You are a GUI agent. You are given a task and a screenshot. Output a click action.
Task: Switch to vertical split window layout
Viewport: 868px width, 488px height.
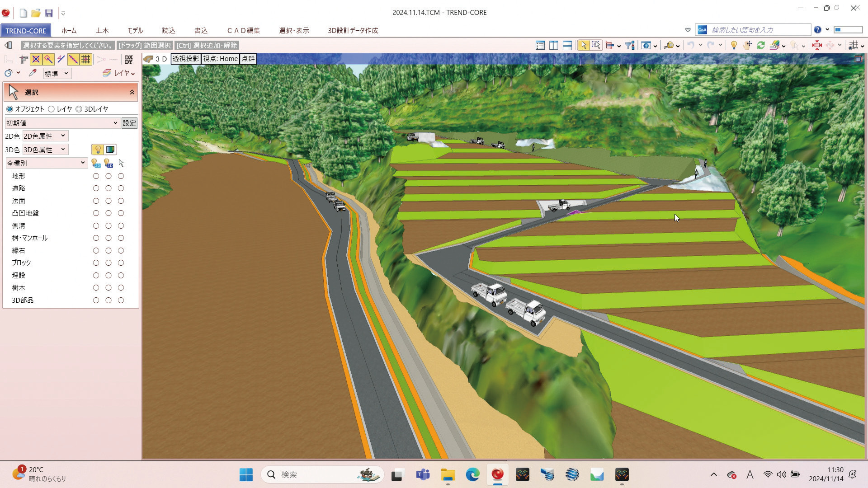[553, 45]
